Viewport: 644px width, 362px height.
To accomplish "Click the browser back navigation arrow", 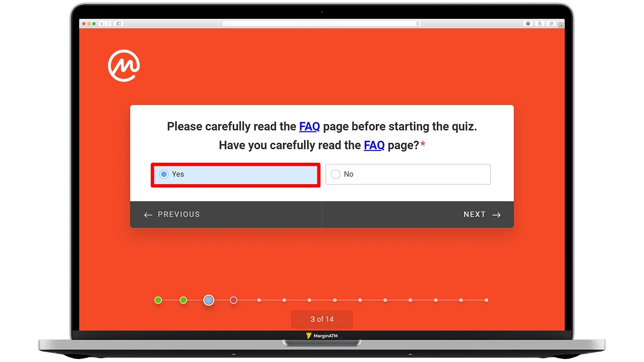I will pyautogui.click(x=101, y=23).
